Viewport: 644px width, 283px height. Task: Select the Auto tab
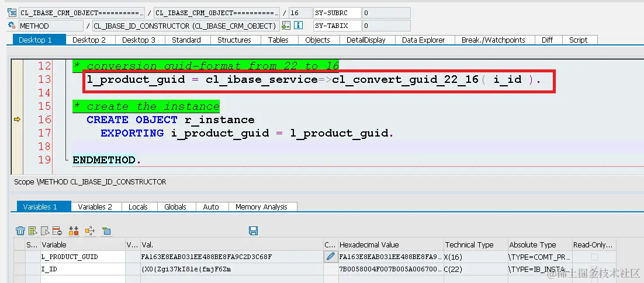click(211, 207)
